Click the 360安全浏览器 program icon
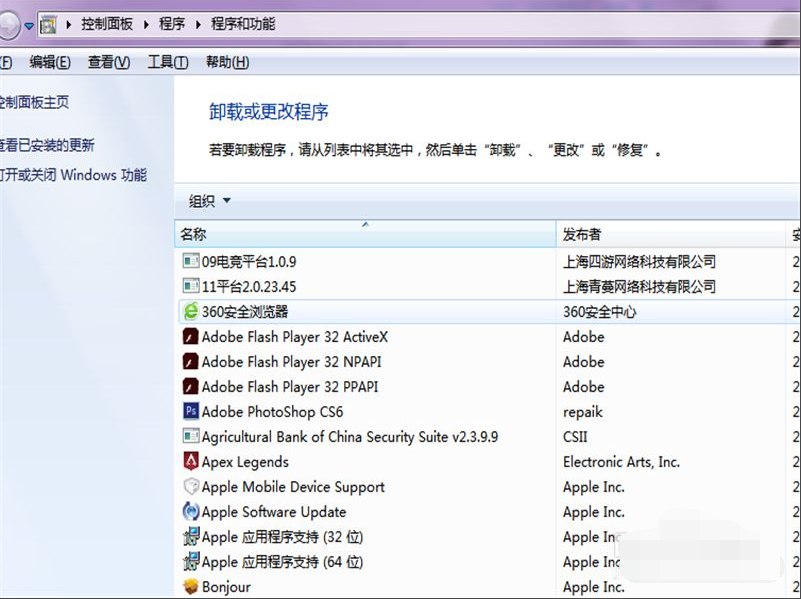 [x=191, y=312]
